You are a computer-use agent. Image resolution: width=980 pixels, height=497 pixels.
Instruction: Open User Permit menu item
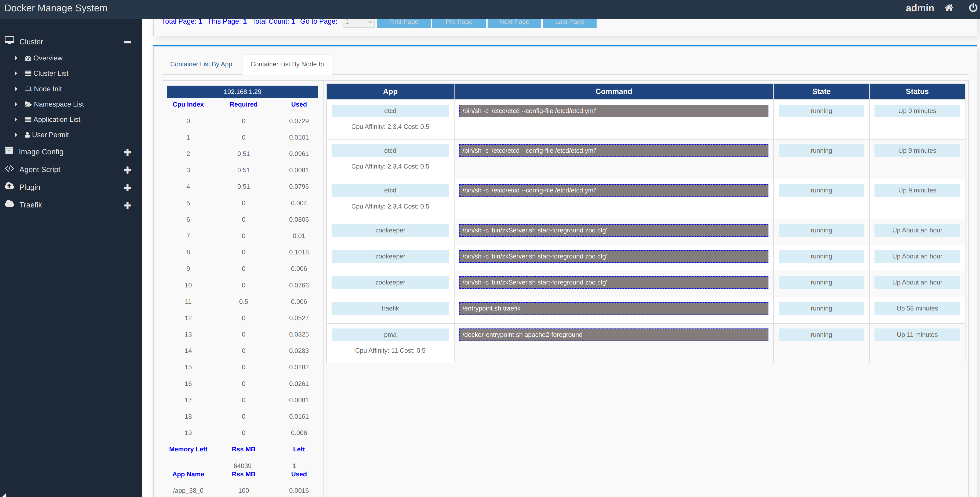(50, 135)
